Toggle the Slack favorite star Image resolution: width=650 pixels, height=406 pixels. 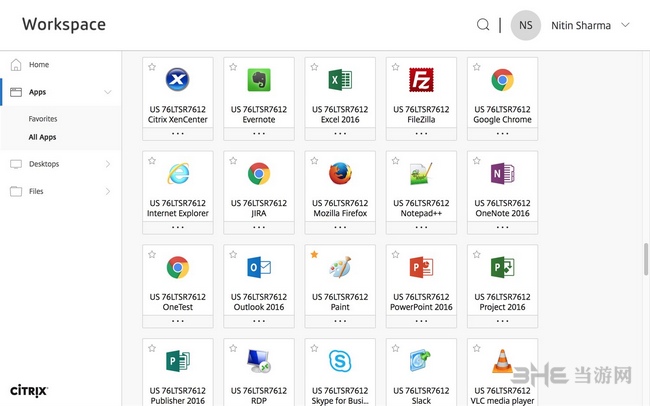[x=396, y=348]
